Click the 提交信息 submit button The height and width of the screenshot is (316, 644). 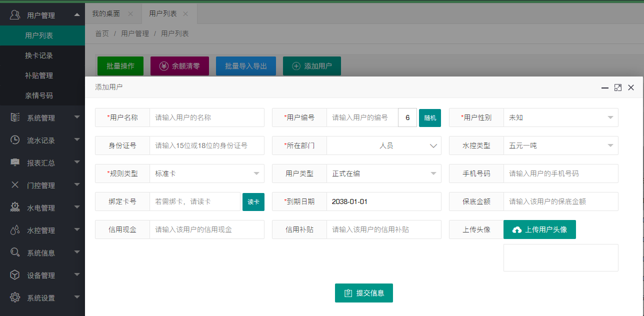coord(363,293)
